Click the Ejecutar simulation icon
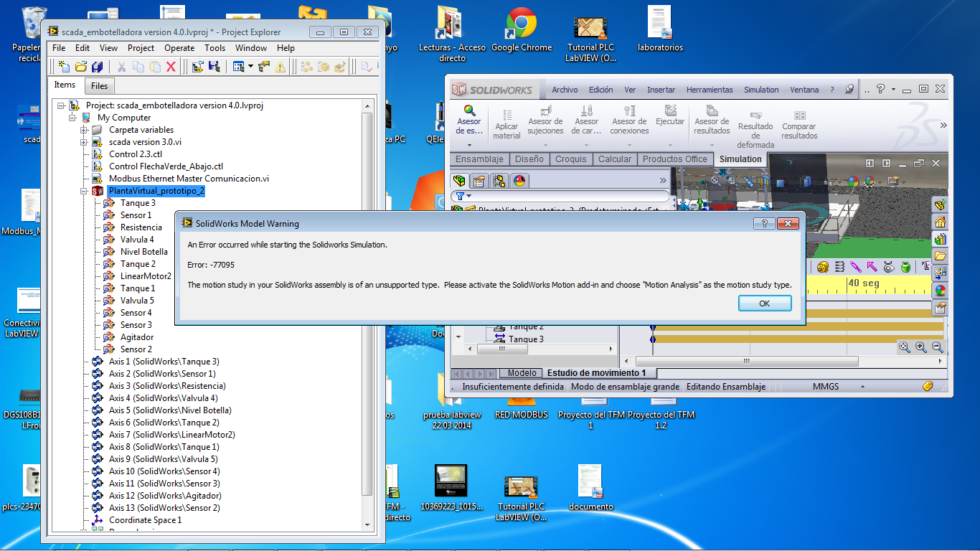The height and width of the screenshot is (551, 980). 671,110
